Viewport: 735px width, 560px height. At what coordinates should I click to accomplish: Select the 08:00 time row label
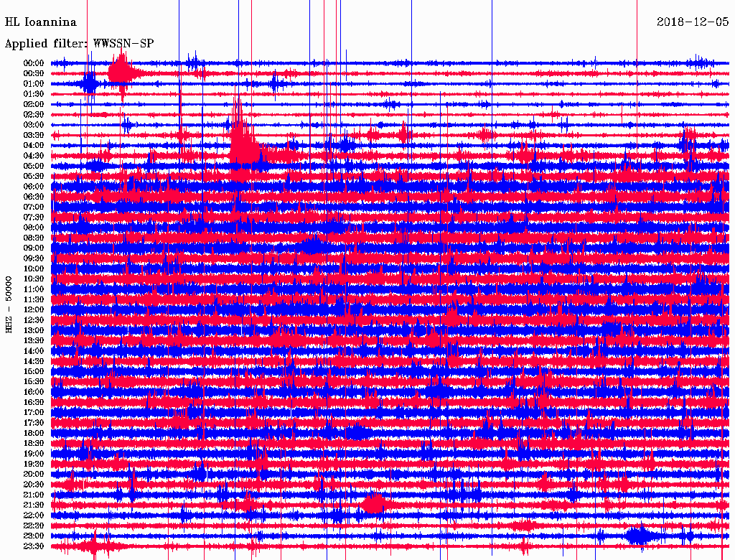click(x=34, y=228)
